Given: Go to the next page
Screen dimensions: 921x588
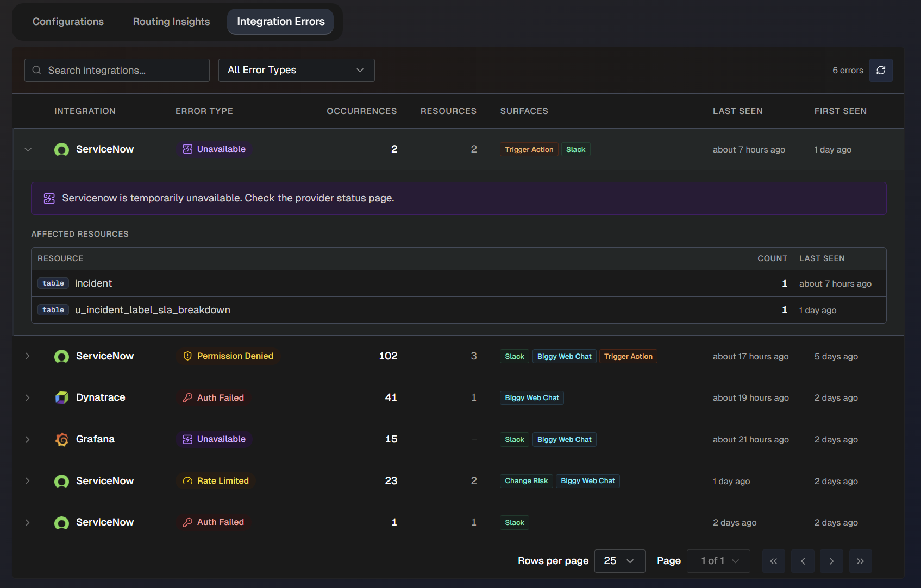Looking at the screenshot, I should 831,561.
